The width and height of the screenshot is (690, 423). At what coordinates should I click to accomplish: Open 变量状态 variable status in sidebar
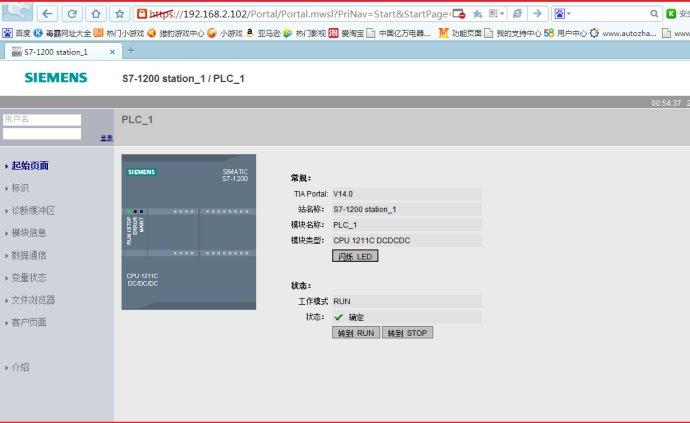(x=29, y=278)
